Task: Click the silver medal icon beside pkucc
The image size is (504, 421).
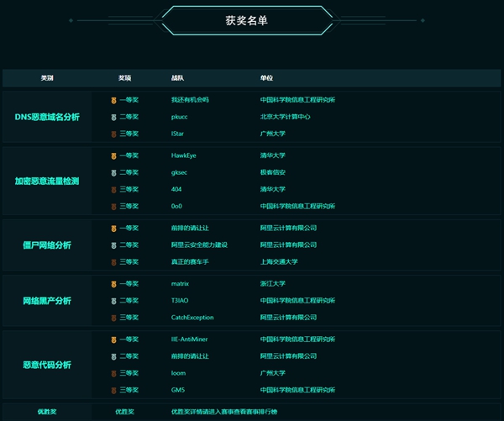Action: tap(114, 117)
